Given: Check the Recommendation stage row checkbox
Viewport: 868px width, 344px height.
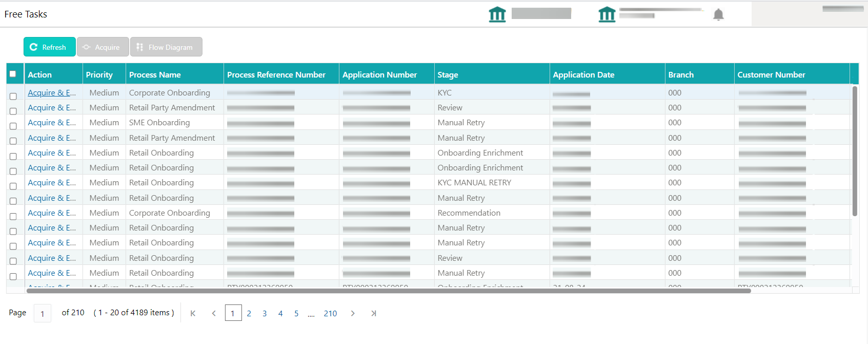Looking at the screenshot, I should [x=13, y=216].
